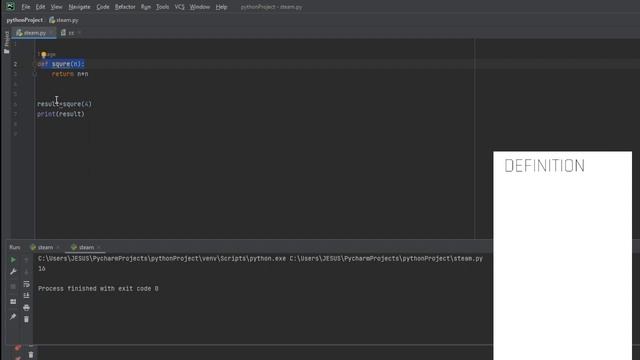Viewport: 640px width, 360px height.
Task: Click the PyCharm logo in title bar
Action: (x=10, y=6)
